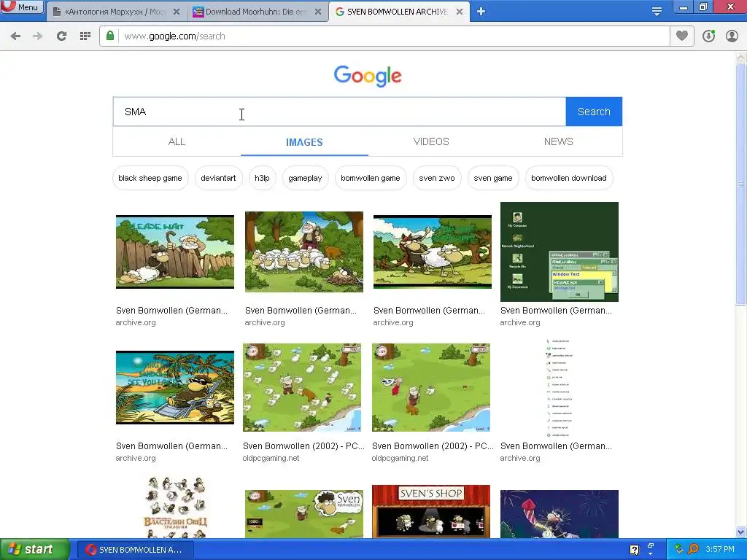
Task: Filter by black sheep game chip
Action: 150,178
